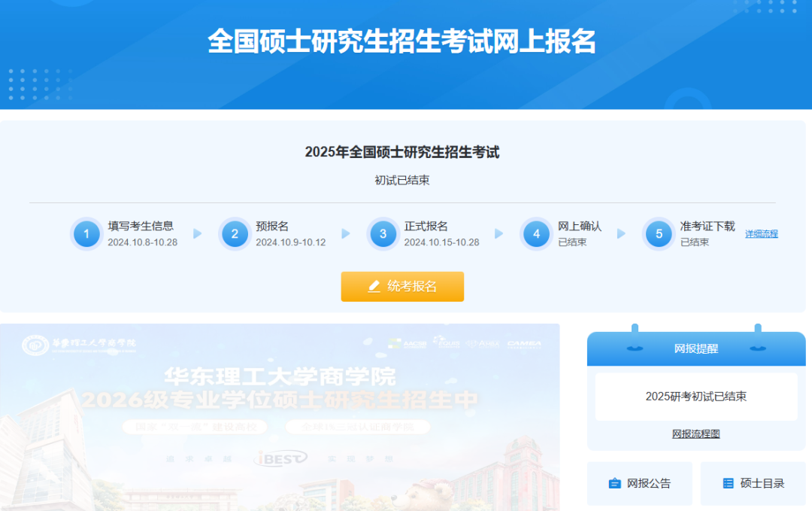Viewport: 812px width, 511px height.
Task: Click the AACSB accreditation logo on banner
Action: [407, 344]
